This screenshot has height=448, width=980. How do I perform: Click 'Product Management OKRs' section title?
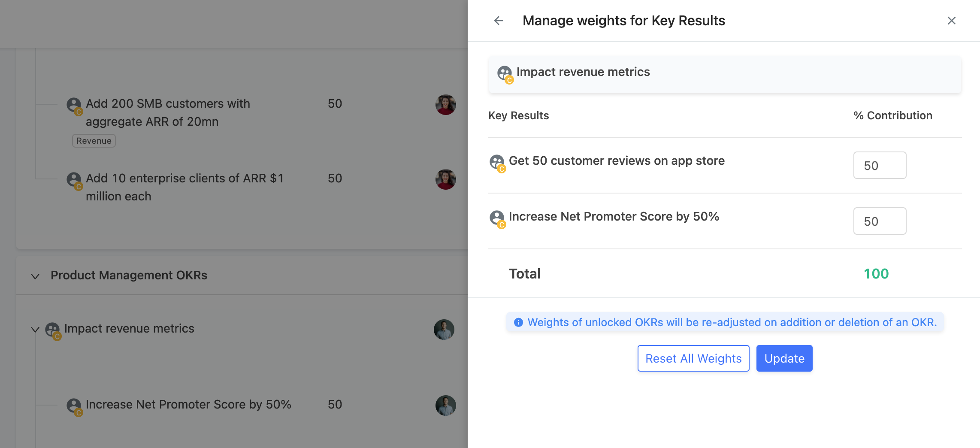[129, 275]
